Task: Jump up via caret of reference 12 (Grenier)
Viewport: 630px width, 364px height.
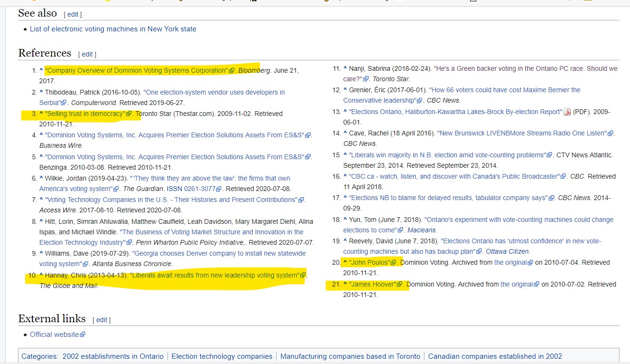Action: 345,90
